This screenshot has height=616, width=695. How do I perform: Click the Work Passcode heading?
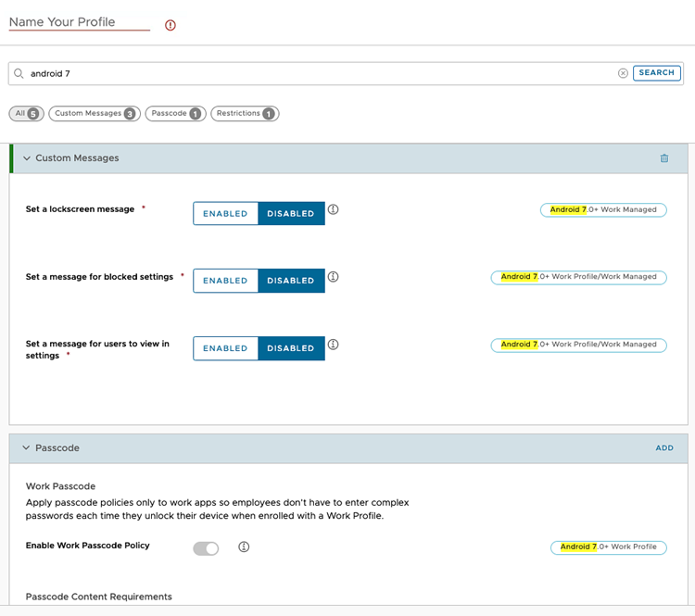pyautogui.click(x=61, y=486)
